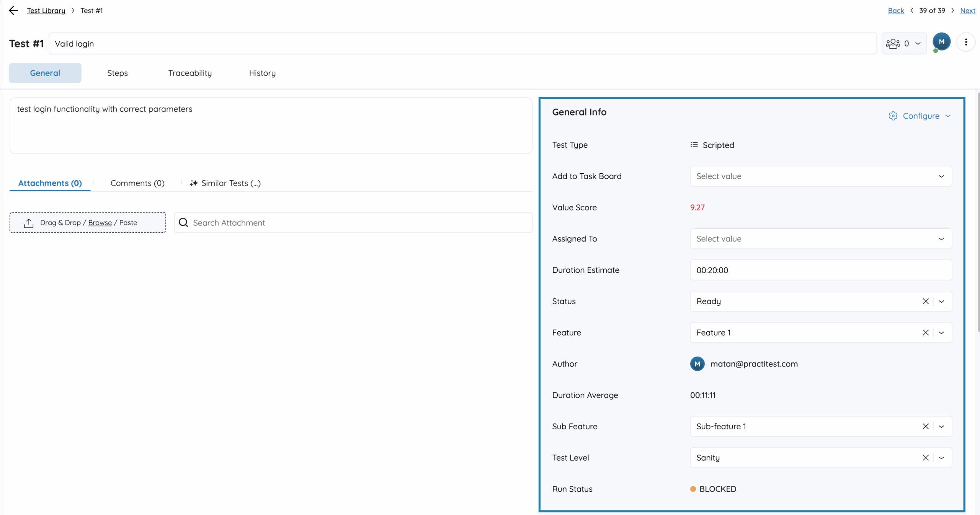Clear the Feature field value with X
980x515 pixels.
click(x=926, y=333)
